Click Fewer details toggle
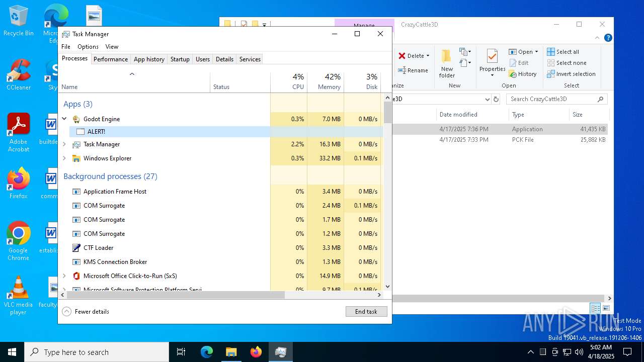The width and height of the screenshot is (644, 362). coord(86,312)
